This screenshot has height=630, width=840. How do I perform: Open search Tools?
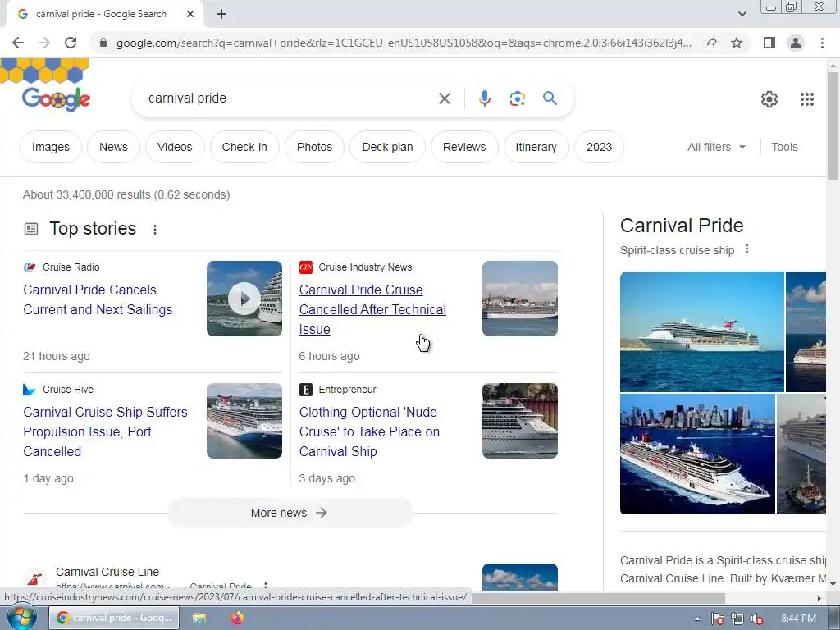pos(784,147)
